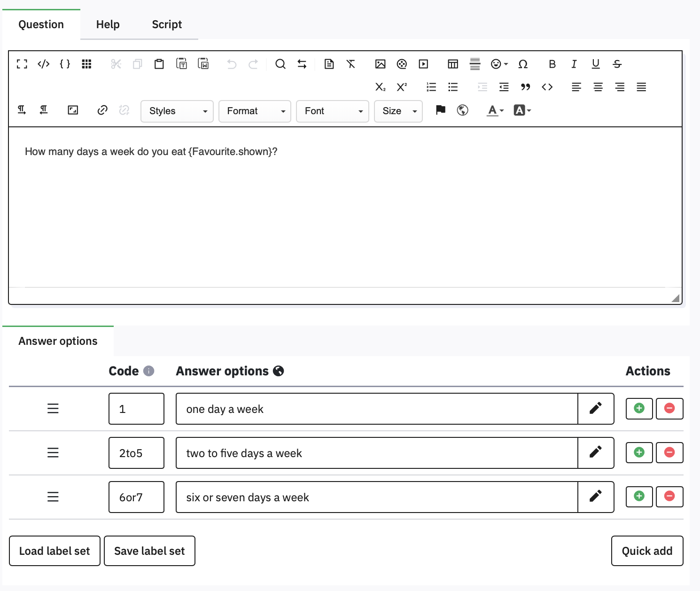Screen dimensions: 700x591
Task: Toggle Italic formatting
Action: click(x=574, y=64)
